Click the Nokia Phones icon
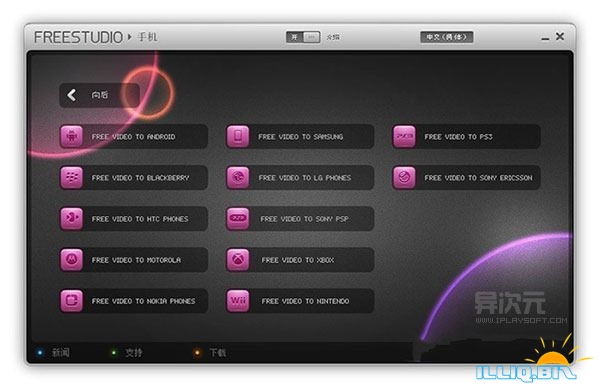The height and width of the screenshot is (390, 600). (x=72, y=300)
